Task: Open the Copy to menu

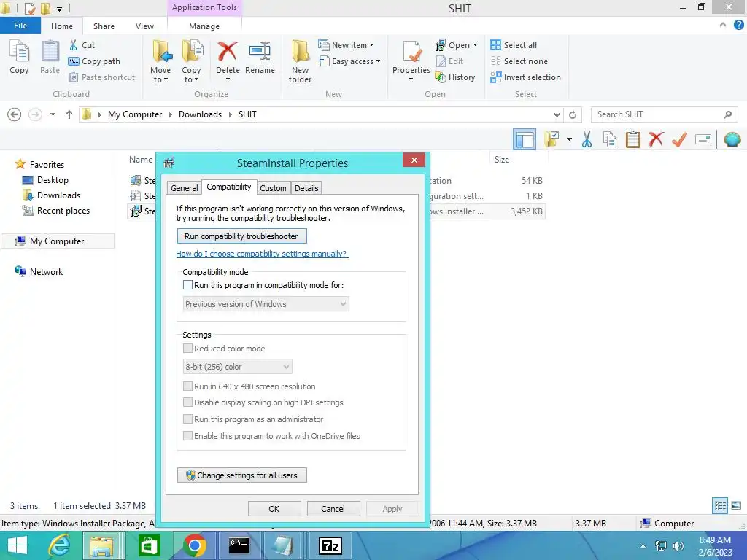Action: pos(191,62)
